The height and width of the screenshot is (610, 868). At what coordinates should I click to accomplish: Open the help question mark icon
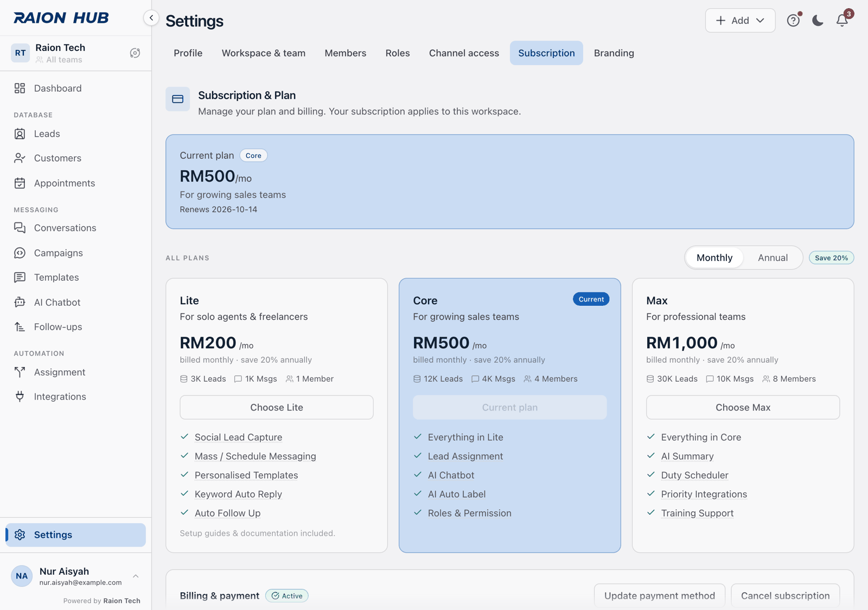click(793, 21)
